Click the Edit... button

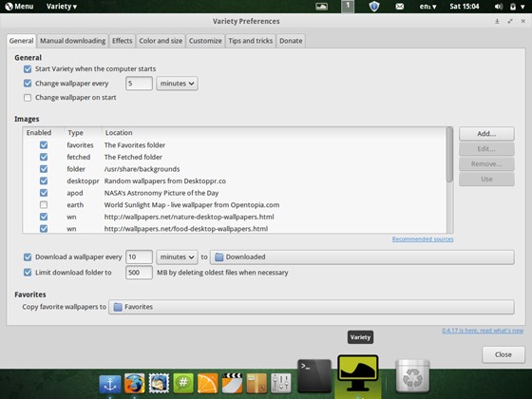point(486,149)
